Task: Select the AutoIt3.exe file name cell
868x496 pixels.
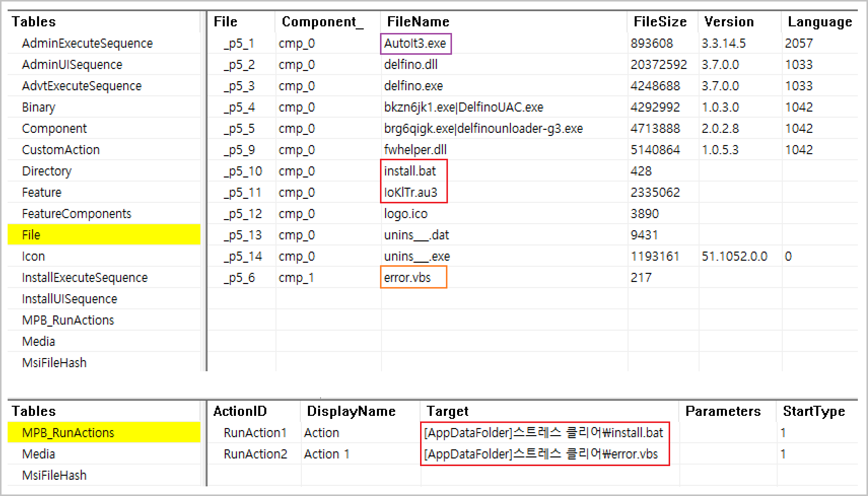Action: [415, 43]
